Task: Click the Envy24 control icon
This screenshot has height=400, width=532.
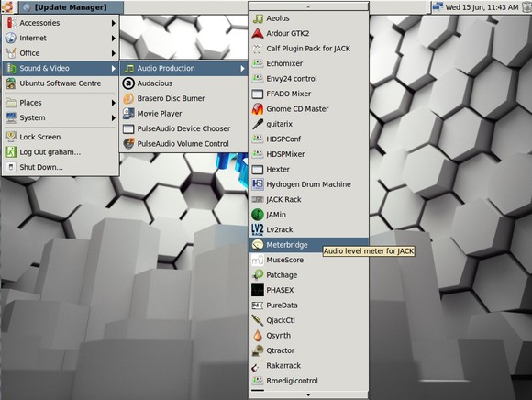Action: click(x=258, y=79)
